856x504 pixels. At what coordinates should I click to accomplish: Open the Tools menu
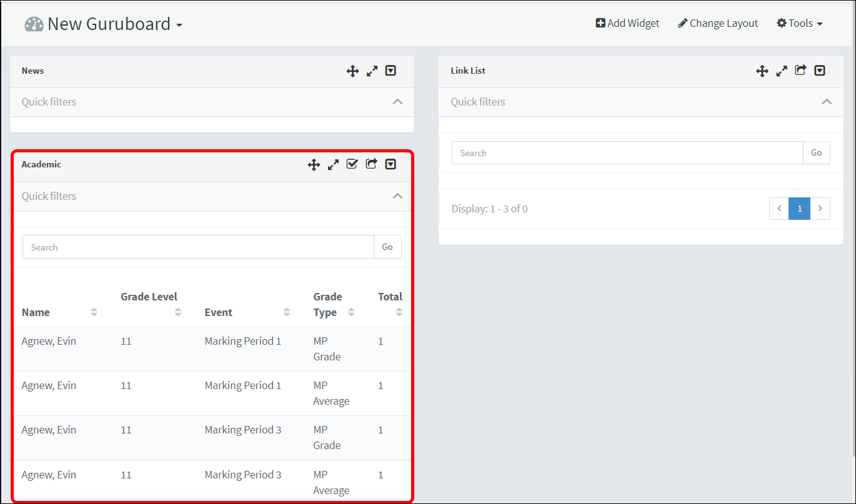click(799, 23)
